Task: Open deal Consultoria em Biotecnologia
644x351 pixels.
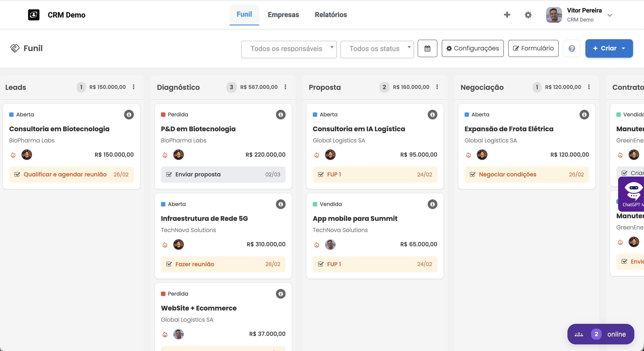Action: (59, 129)
